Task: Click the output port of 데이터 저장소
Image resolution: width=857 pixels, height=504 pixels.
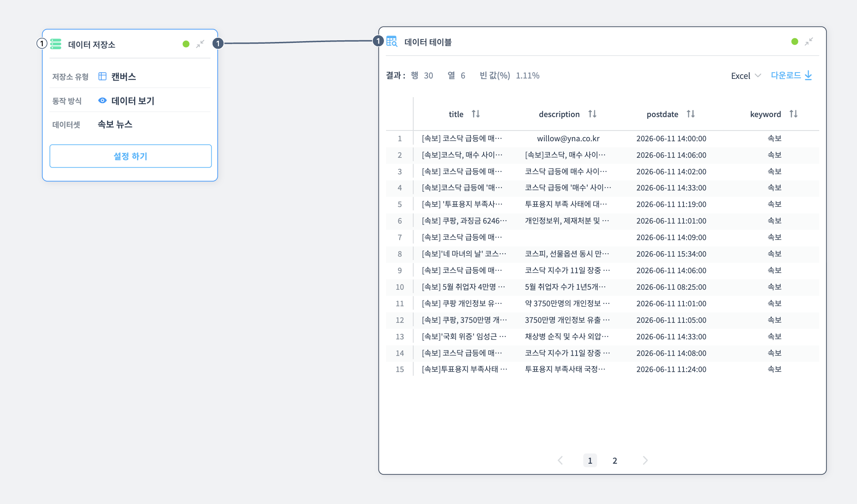Action: [x=218, y=43]
